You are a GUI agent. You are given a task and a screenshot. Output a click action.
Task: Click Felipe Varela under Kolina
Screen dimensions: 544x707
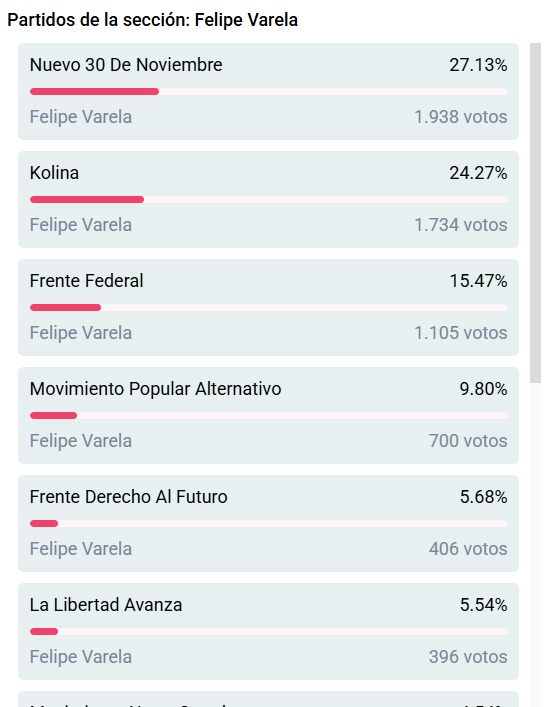click(81, 225)
